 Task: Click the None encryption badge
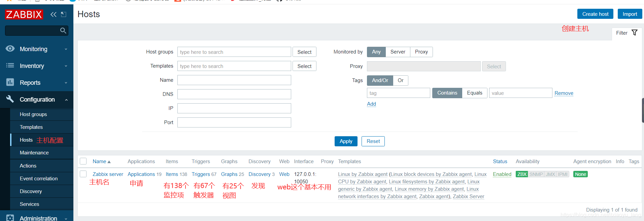[580, 174]
